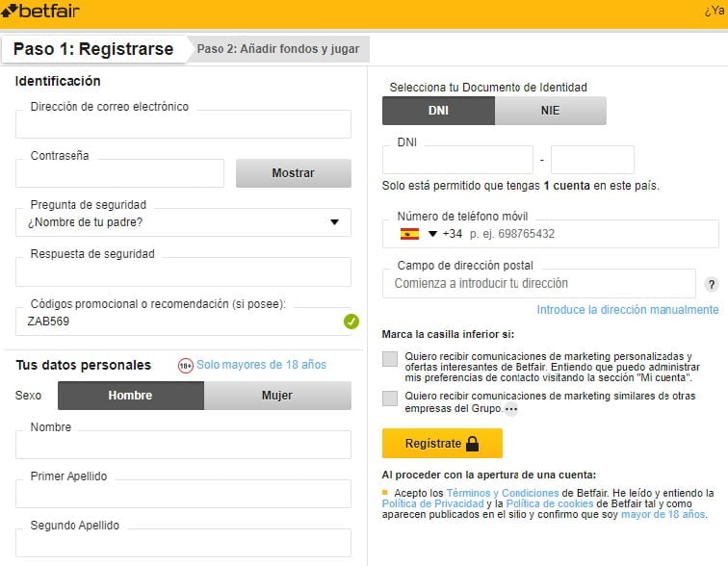The width and height of the screenshot is (728, 566).
Task: Click 'Selecciona tu Documento de Identidad' label
Action: click(488, 88)
